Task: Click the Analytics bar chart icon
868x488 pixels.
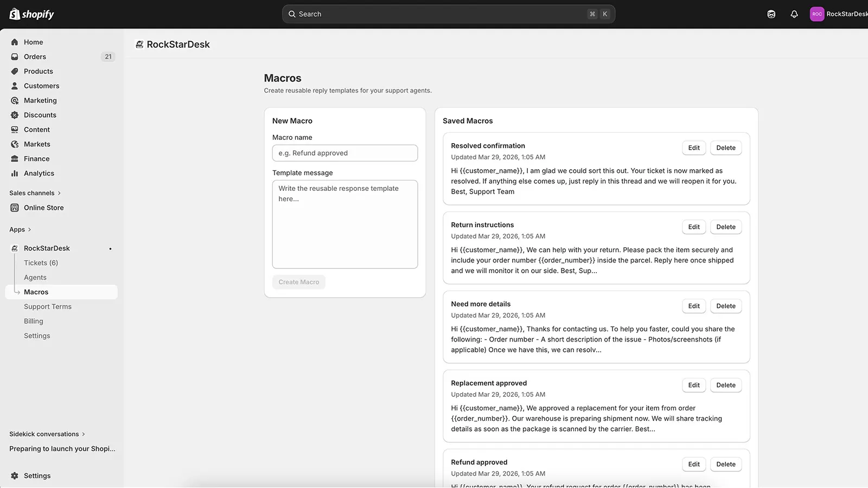Action: (x=15, y=174)
